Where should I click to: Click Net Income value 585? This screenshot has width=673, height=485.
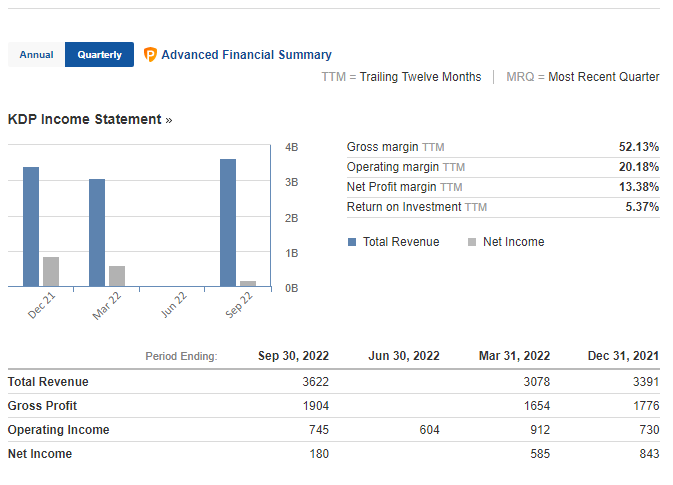pyautogui.click(x=540, y=454)
